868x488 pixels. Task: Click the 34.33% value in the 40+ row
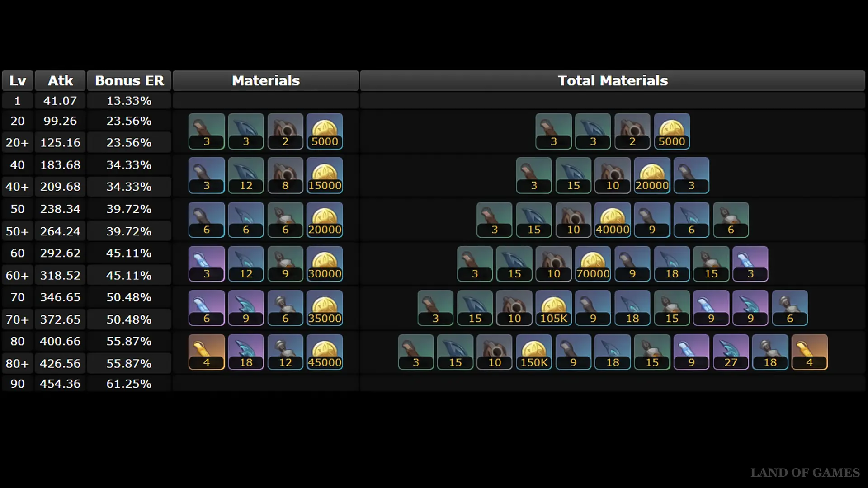coord(129,187)
